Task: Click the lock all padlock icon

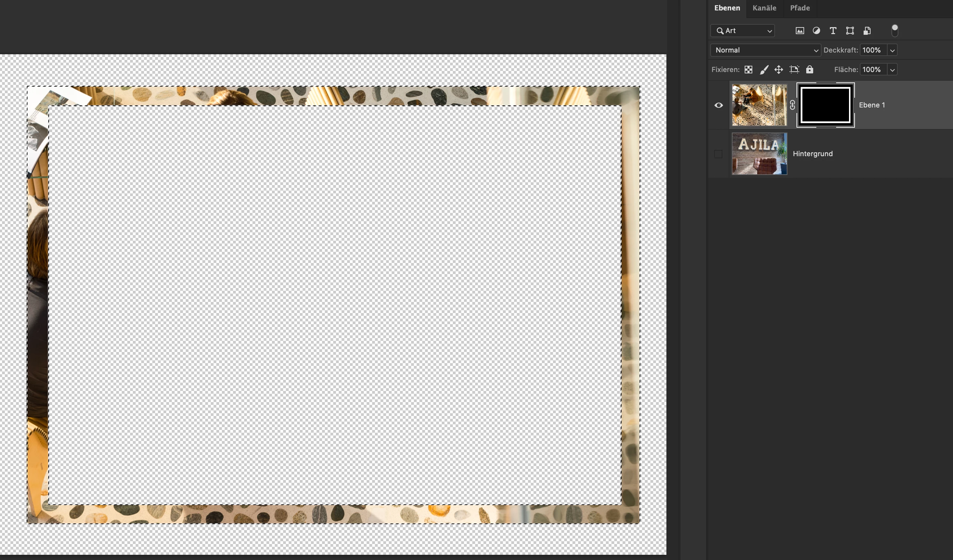Action: [x=809, y=70]
